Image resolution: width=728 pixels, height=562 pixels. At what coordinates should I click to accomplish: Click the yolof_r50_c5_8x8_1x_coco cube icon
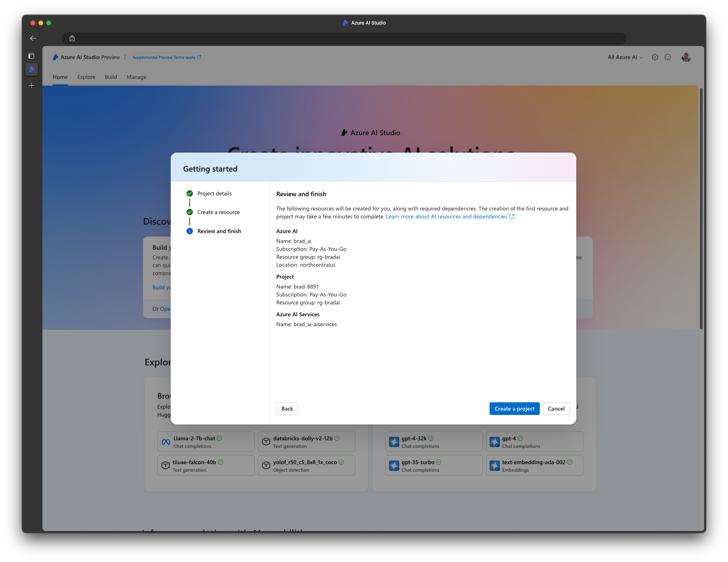tap(266, 465)
